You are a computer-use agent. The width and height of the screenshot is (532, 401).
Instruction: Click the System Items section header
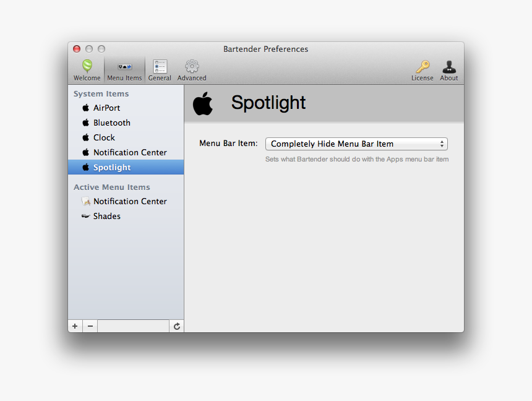tap(101, 93)
